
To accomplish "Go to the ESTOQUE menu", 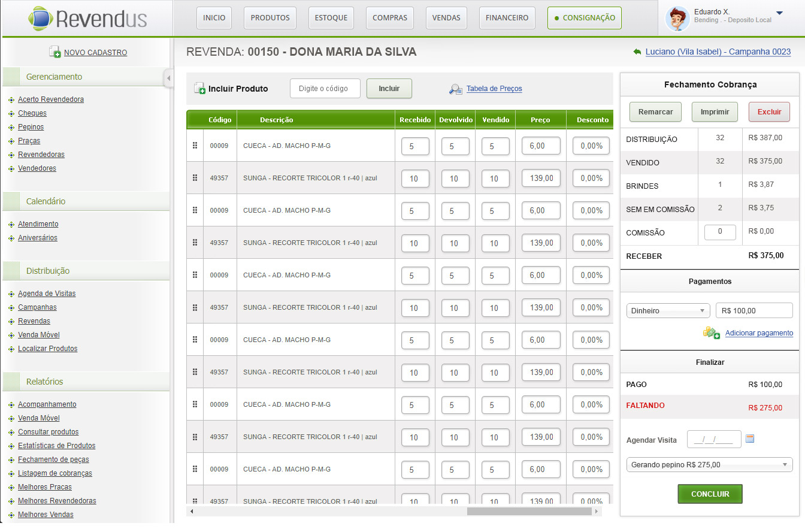I will (x=331, y=18).
